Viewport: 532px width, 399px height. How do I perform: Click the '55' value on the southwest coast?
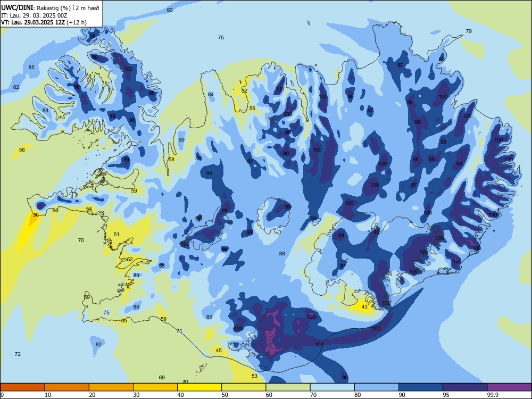click(x=124, y=321)
